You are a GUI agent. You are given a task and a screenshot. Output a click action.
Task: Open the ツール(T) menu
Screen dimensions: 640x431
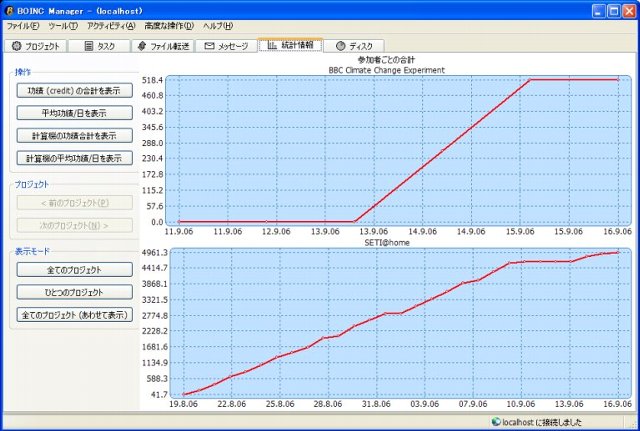coord(63,26)
